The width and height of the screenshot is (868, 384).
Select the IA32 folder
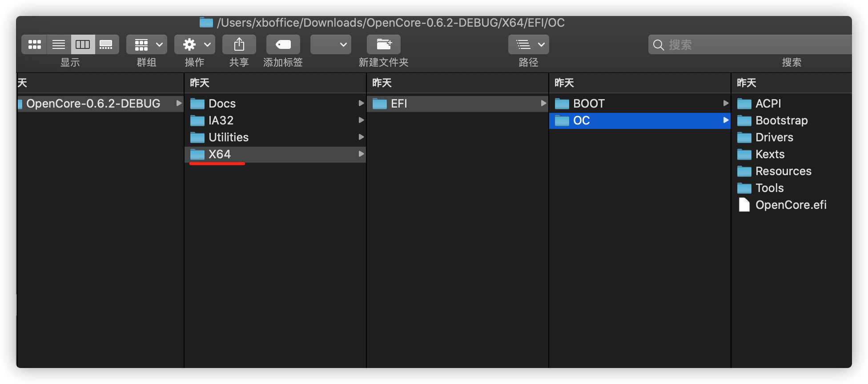(x=275, y=120)
